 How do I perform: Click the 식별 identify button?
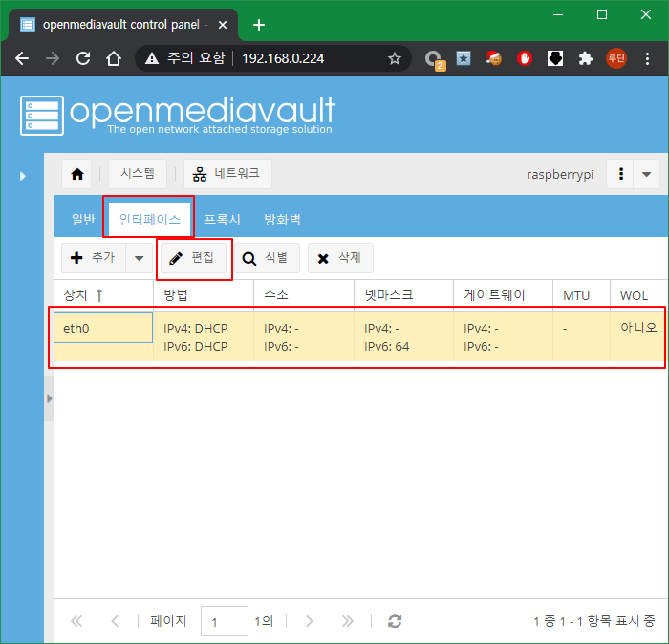click(x=267, y=258)
